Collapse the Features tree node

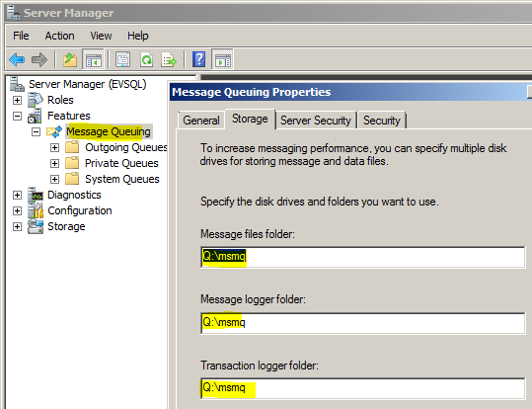tap(17, 117)
